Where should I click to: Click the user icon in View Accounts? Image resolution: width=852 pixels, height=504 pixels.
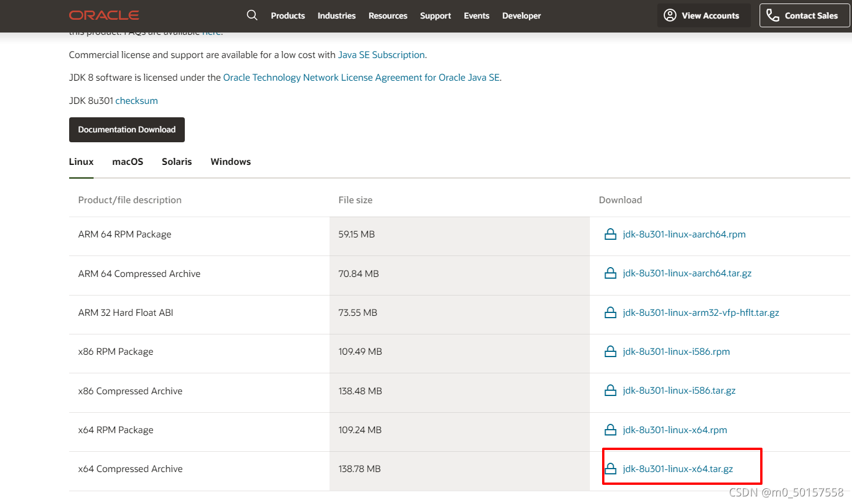pyautogui.click(x=670, y=15)
